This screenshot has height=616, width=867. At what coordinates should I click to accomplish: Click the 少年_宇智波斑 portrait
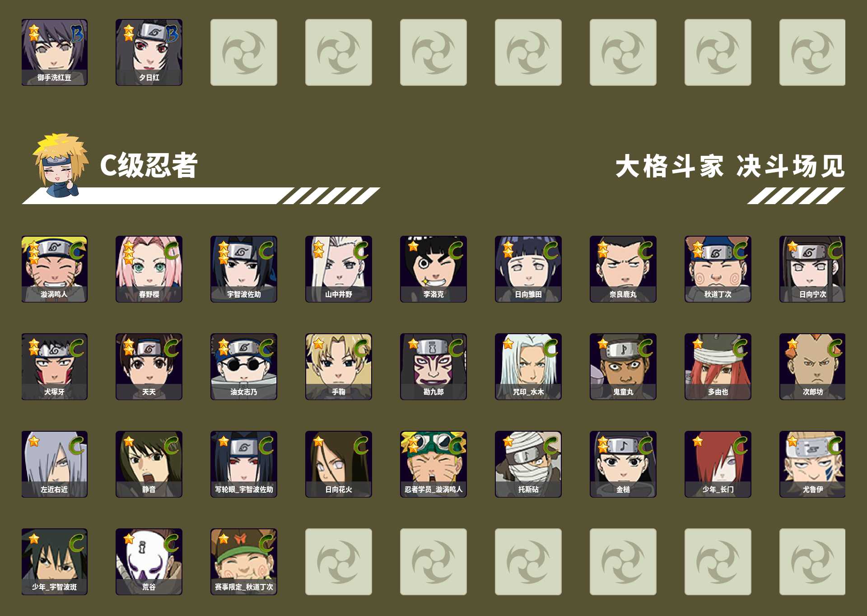coord(54,561)
